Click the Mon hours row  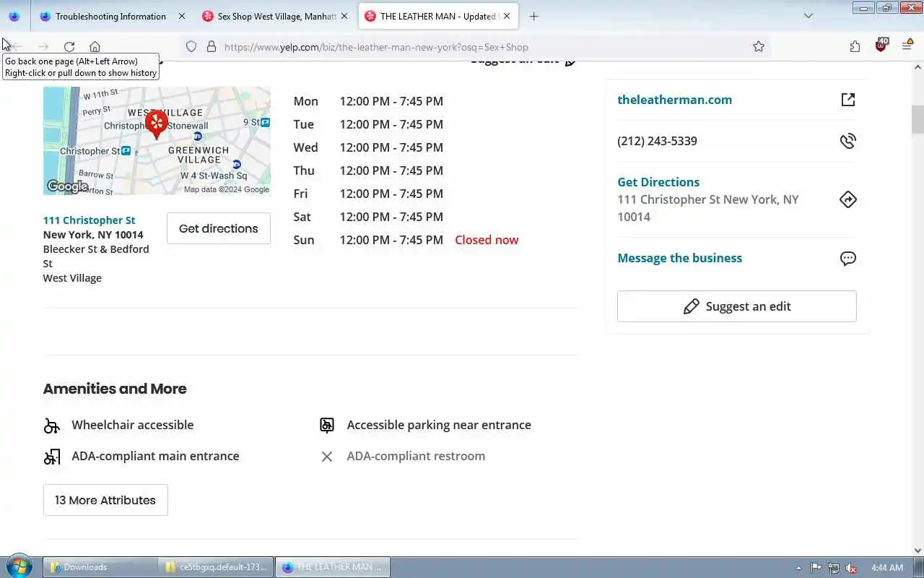pos(368,101)
